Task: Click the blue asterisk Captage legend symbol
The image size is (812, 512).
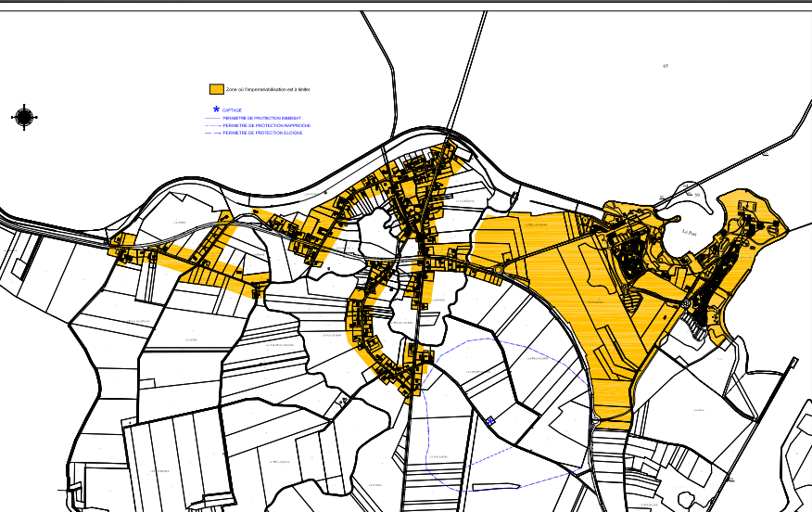Action: coord(216,109)
